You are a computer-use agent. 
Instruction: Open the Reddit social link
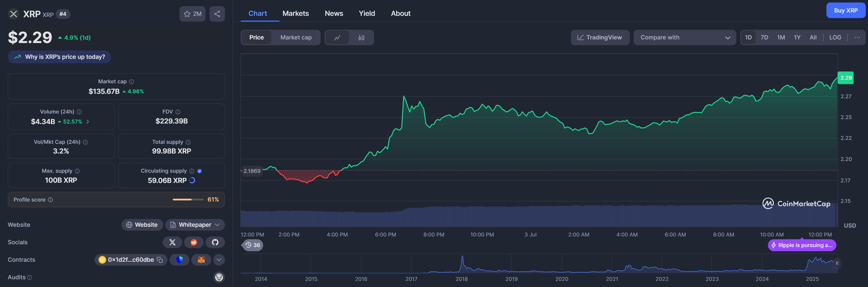click(194, 242)
